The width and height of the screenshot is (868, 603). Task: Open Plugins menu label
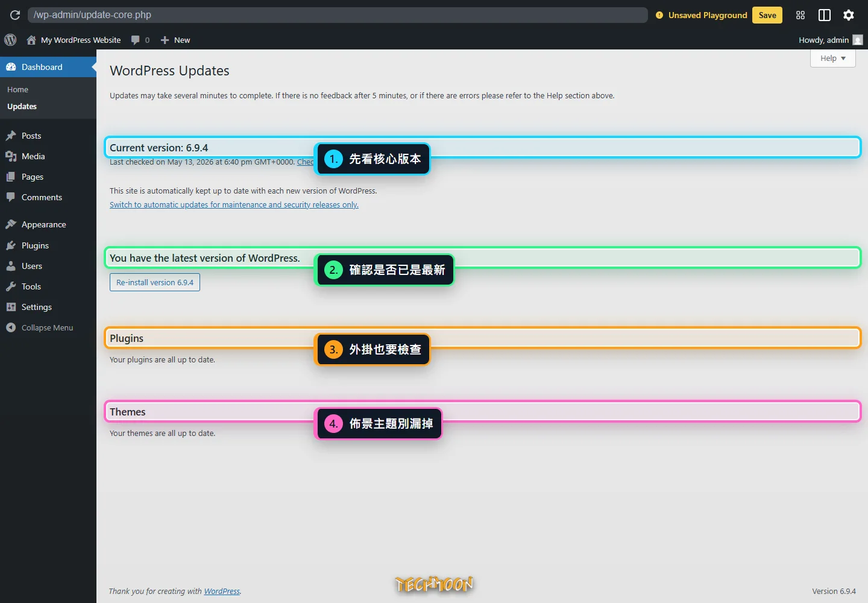[35, 245]
